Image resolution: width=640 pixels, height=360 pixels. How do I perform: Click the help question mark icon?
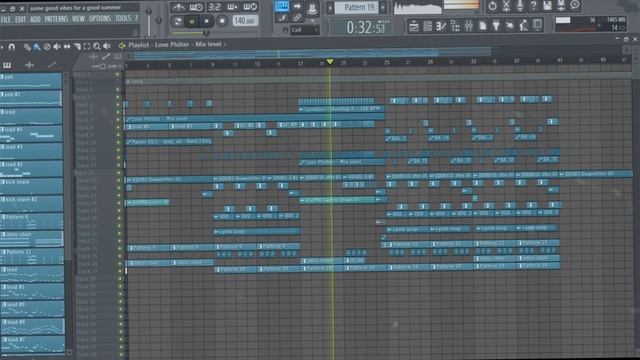(533, 6)
